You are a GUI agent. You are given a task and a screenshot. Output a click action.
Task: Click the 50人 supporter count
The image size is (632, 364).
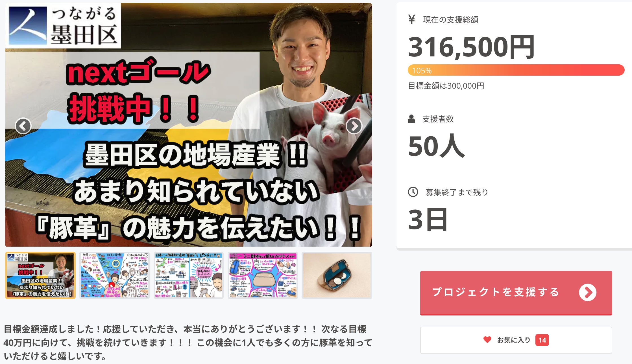pyautogui.click(x=436, y=146)
